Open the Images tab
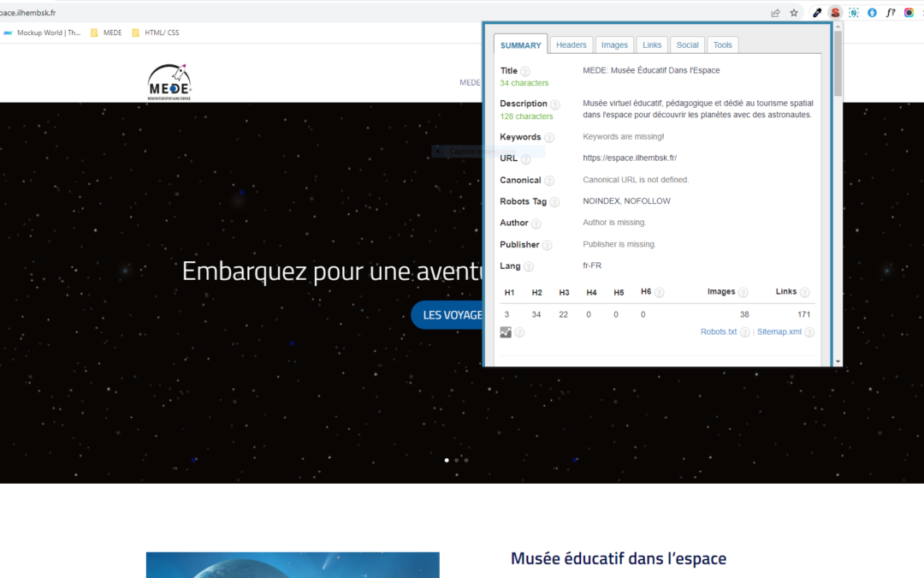 pos(614,45)
